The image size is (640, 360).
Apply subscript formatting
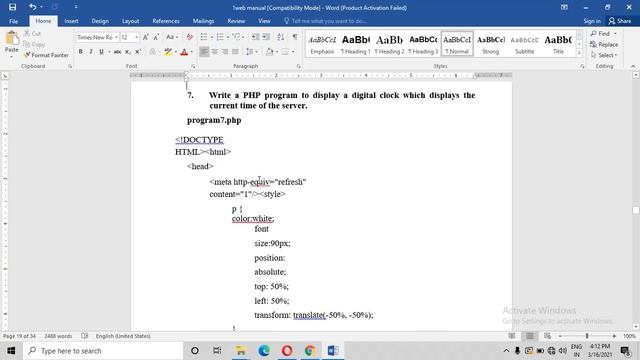tap(128, 52)
